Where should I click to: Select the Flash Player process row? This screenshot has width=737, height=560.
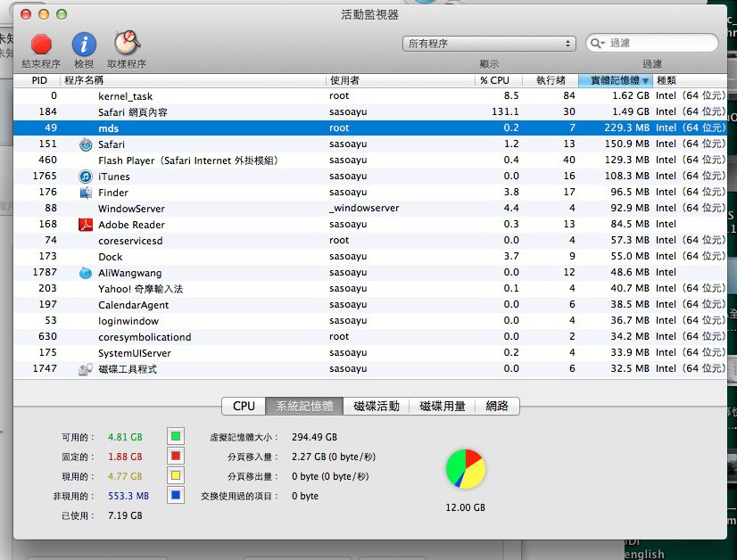click(x=370, y=161)
